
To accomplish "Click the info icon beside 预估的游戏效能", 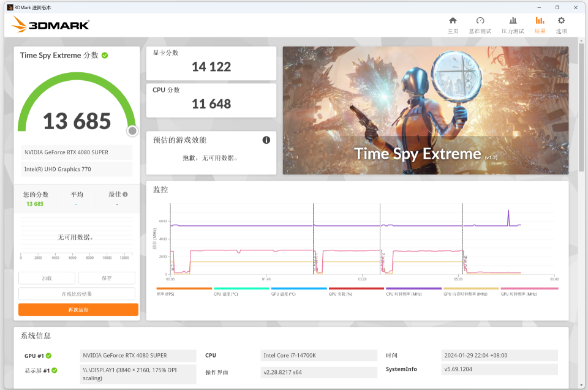I will click(266, 140).
